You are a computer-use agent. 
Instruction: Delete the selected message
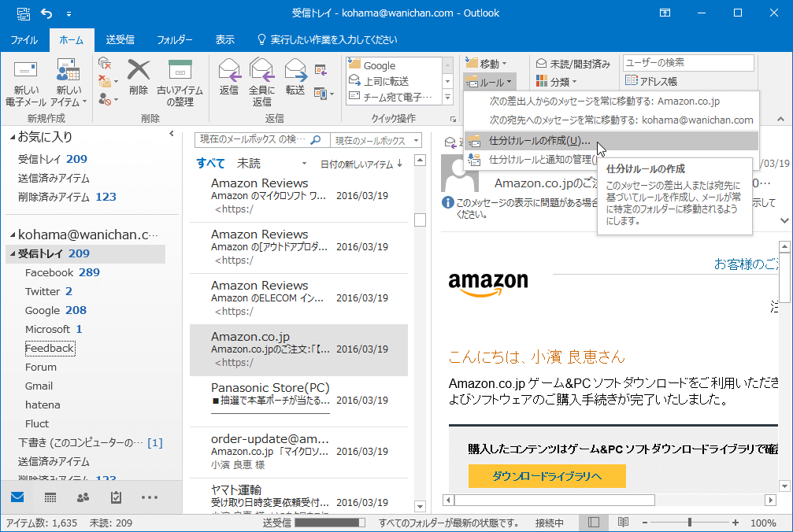pyautogui.click(x=138, y=77)
